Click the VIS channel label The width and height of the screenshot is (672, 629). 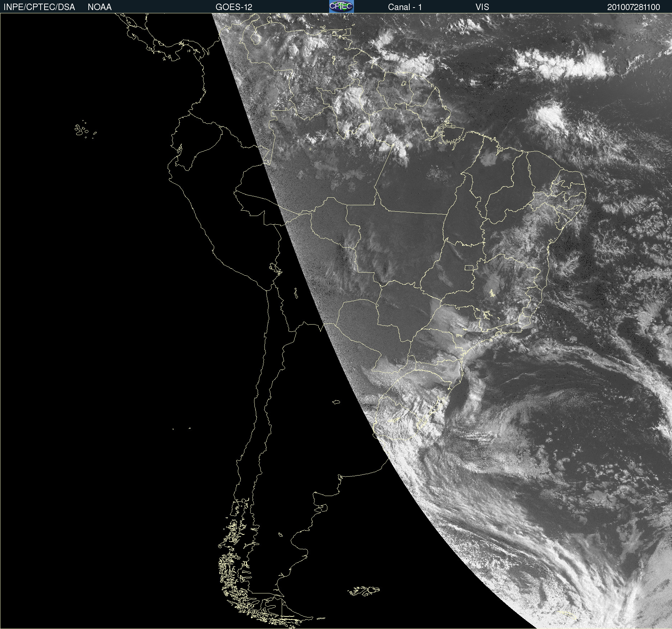click(x=482, y=7)
